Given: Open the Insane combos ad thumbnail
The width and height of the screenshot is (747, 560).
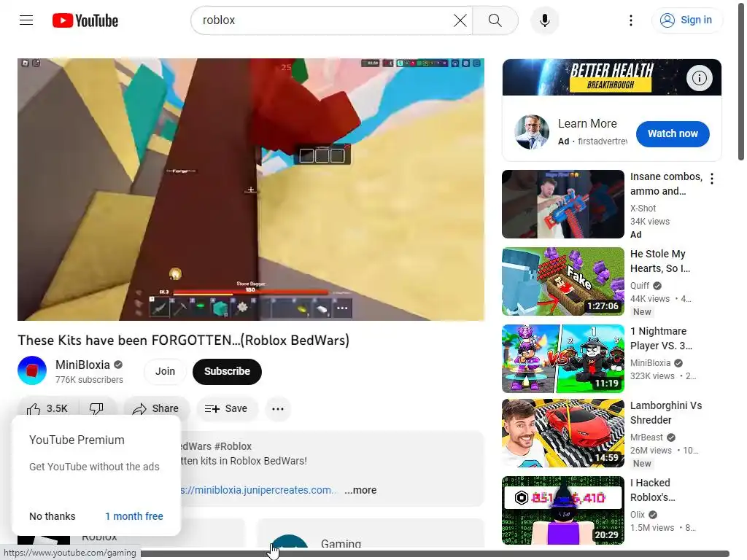Looking at the screenshot, I should click(562, 204).
